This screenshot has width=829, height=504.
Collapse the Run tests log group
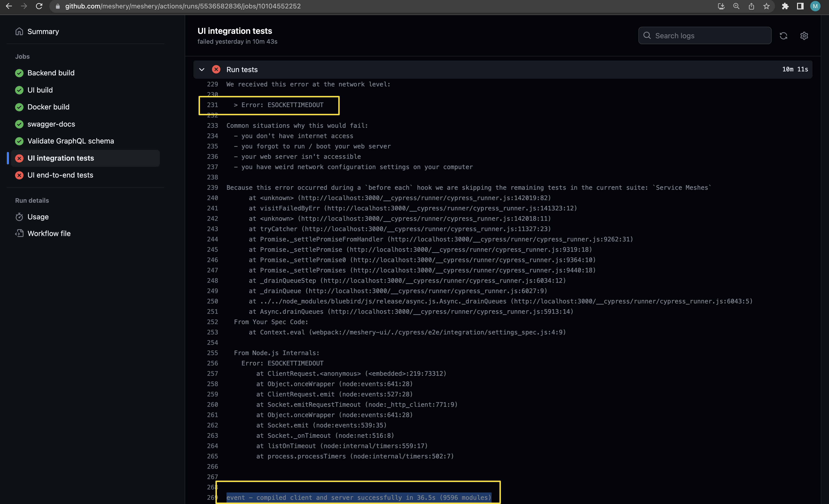[x=202, y=69]
